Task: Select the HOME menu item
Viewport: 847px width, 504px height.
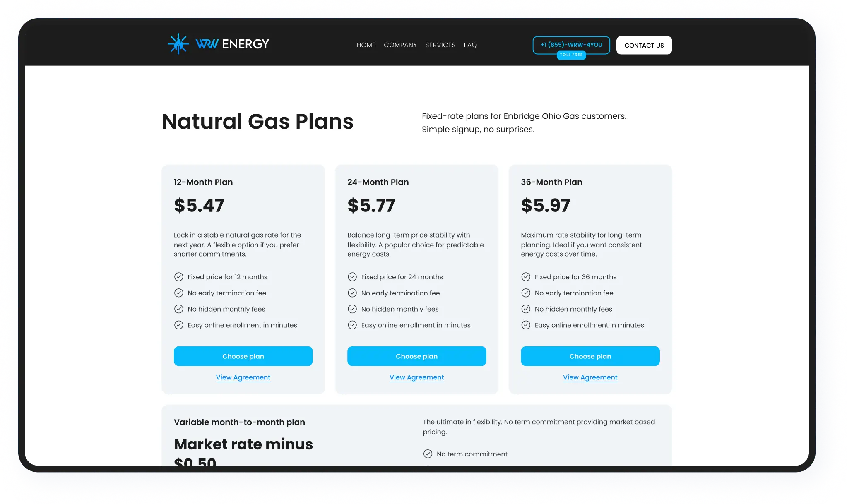Action: point(366,45)
